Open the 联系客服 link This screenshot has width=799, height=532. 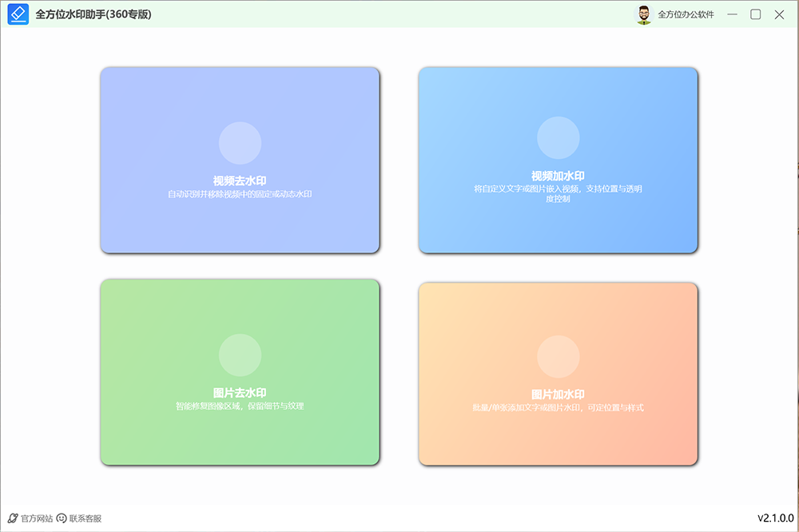click(x=85, y=518)
